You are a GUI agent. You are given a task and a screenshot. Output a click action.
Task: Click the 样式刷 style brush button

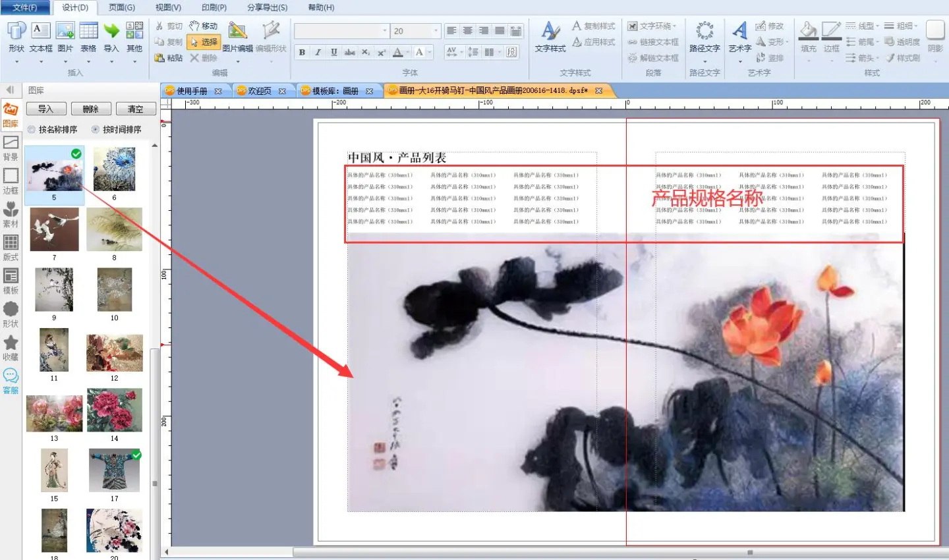pyautogui.click(x=903, y=58)
